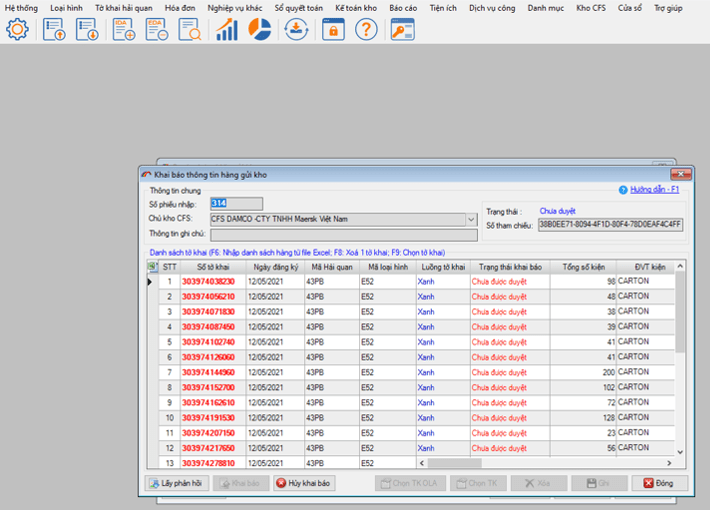Open the settings gear icon in toolbar

[18, 29]
